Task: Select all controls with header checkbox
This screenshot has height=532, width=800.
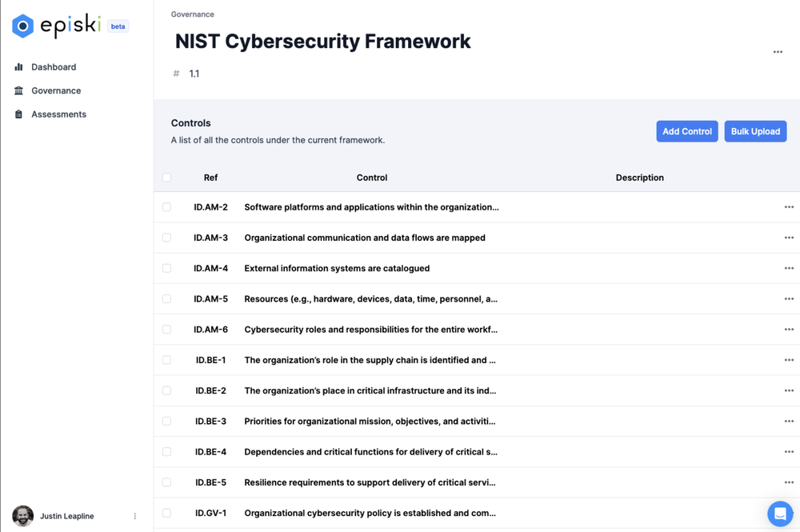Action: 166,178
